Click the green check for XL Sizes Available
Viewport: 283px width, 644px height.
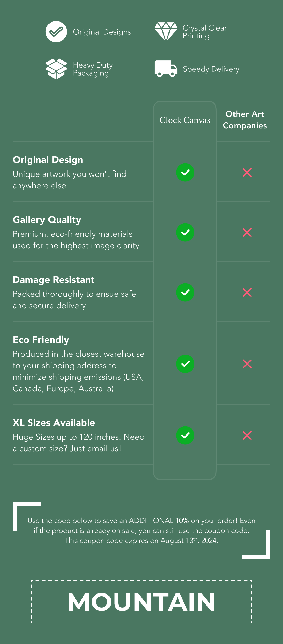[185, 436]
